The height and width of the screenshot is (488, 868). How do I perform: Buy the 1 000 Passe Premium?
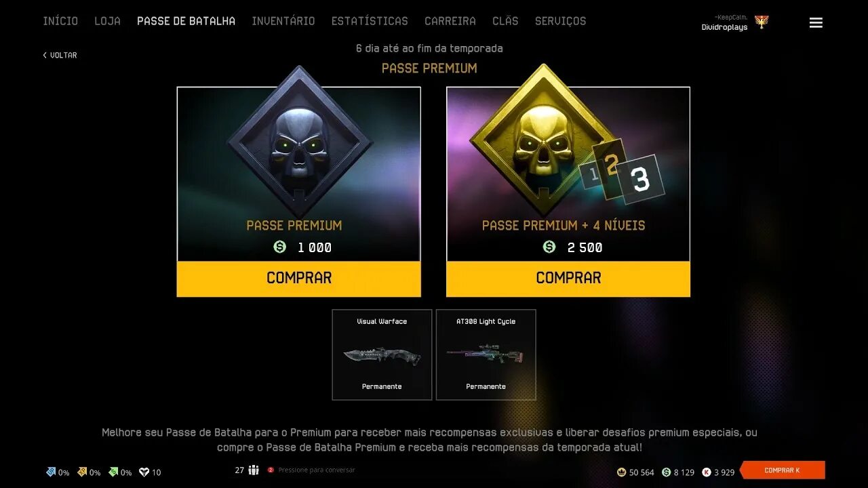point(299,278)
